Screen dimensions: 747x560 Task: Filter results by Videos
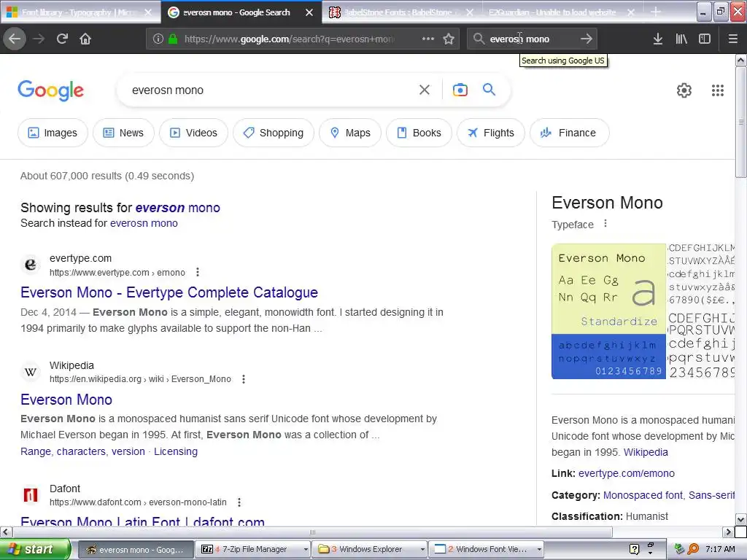click(193, 133)
